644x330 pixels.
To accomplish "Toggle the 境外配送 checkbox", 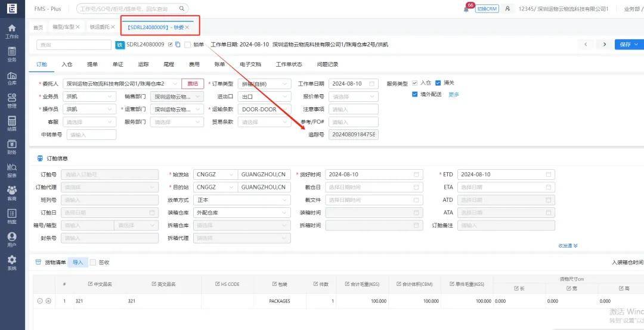I will (x=415, y=94).
